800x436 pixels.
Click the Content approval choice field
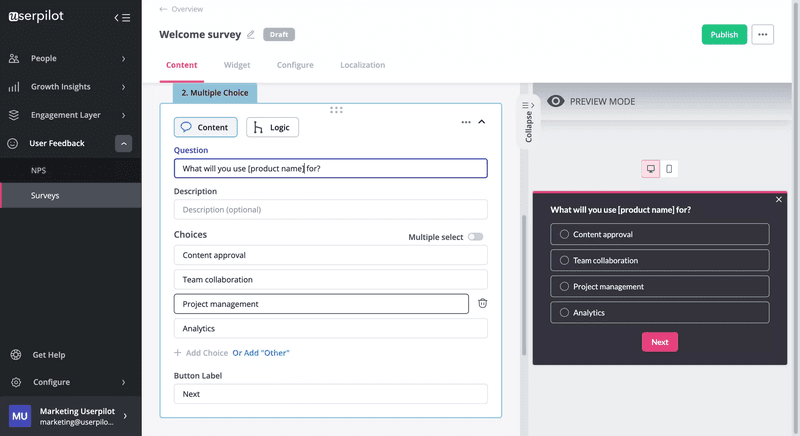pyautogui.click(x=331, y=255)
